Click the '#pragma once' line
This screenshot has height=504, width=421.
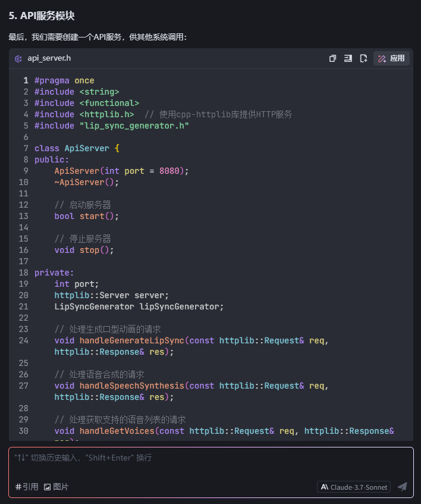pyautogui.click(x=64, y=80)
